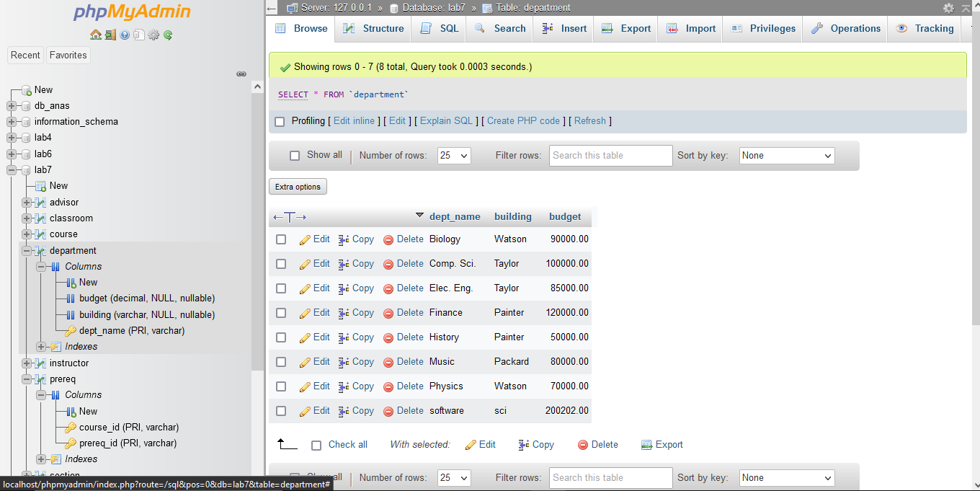The image size is (980, 491).
Task: Click the red Delete icon for Finance row
Action: (388, 313)
